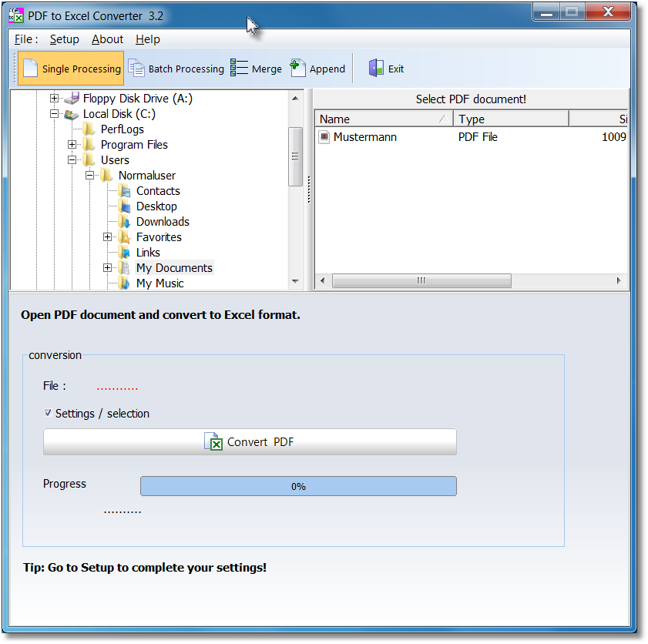Image resolution: width=648 pixels, height=644 pixels.
Task: Click the folder tree vertical scrollbar thumb
Action: pyautogui.click(x=295, y=156)
